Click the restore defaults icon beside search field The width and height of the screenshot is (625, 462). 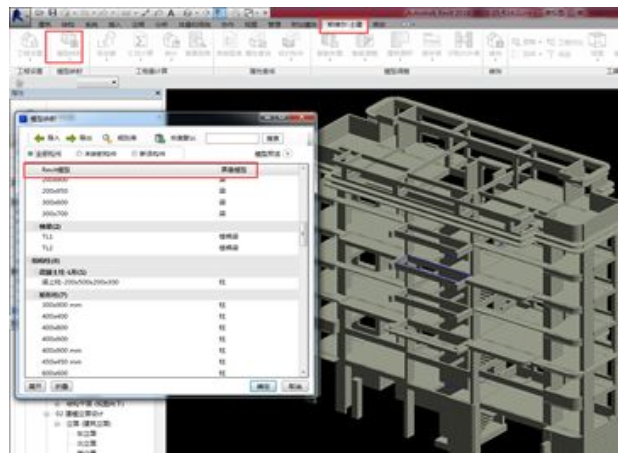160,138
